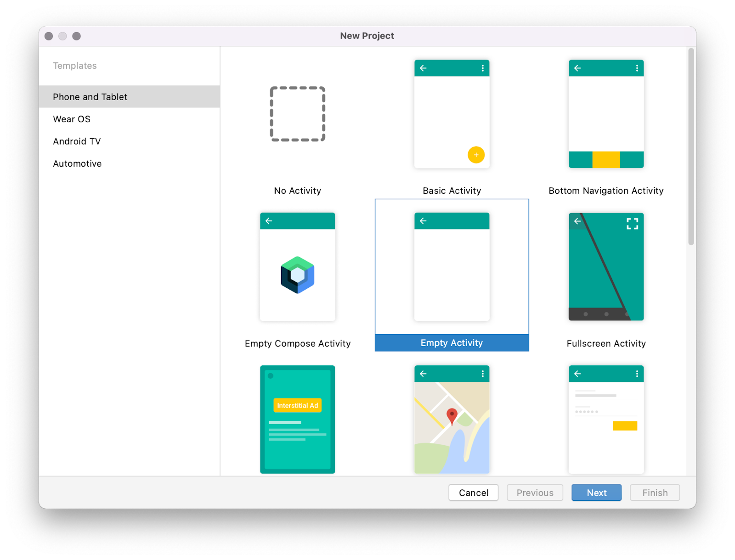Switch to Wear OS templates
Image resolution: width=735 pixels, height=560 pixels.
pyautogui.click(x=72, y=119)
